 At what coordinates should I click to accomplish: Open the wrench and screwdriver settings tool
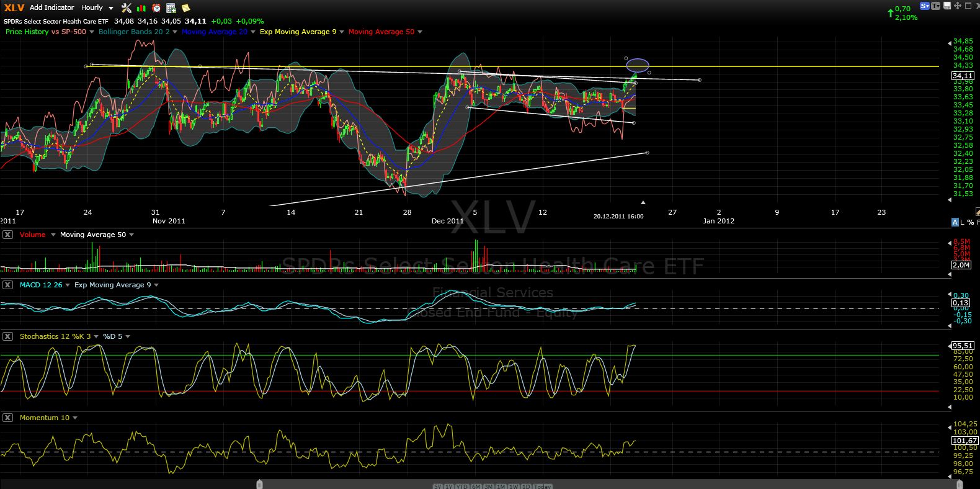click(x=127, y=7)
